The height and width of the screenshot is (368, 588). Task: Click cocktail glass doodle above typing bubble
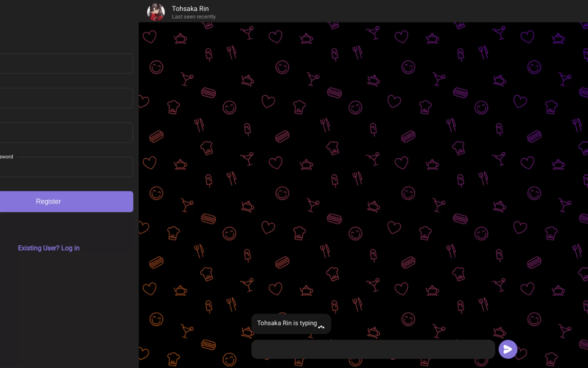point(248,285)
